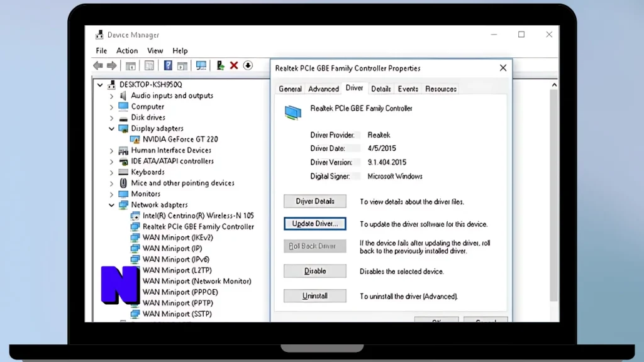Click Driver Version value 9.1.404.2015
The image size is (644, 362).
point(387,163)
